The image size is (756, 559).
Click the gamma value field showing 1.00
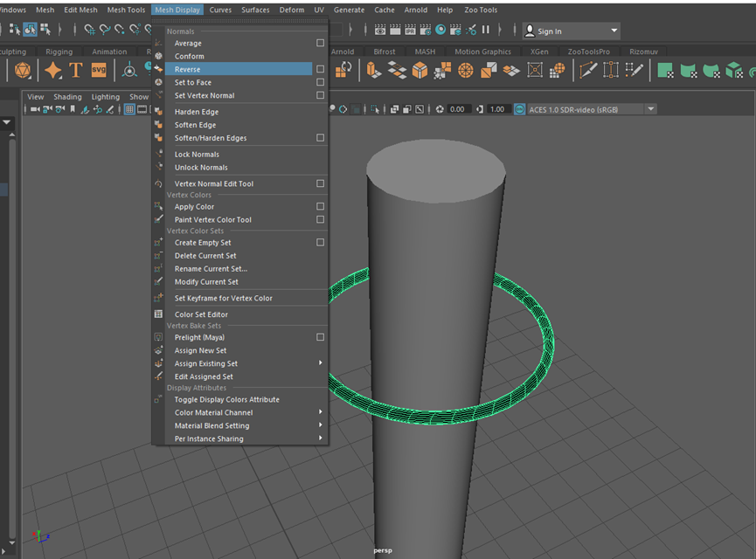[x=497, y=109]
